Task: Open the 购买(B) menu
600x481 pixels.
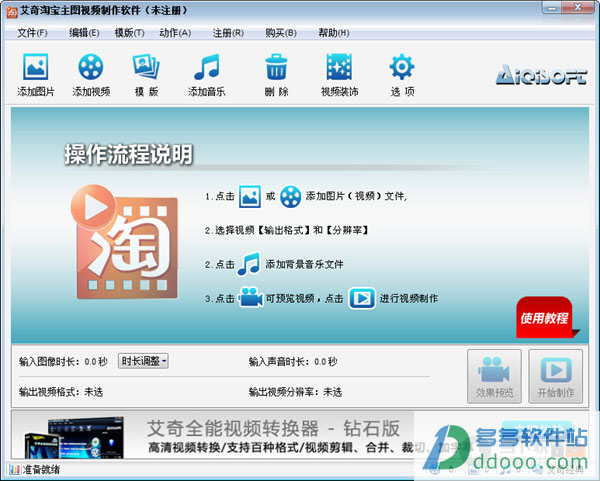Action: (x=281, y=33)
